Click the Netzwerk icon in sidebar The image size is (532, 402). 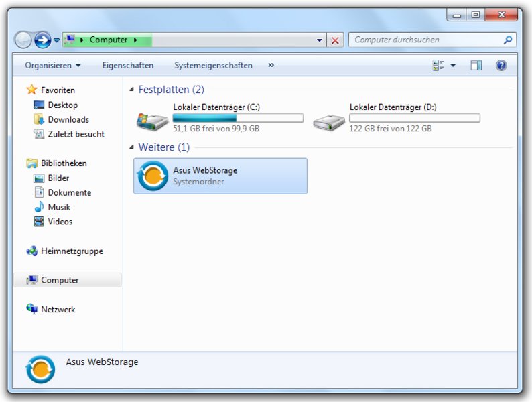point(32,309)
